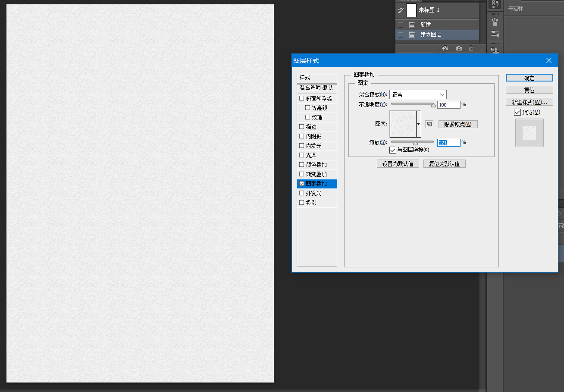564x392 pixels.
Task: Select the 新建 history state
Action: click(x=437, y=25)
